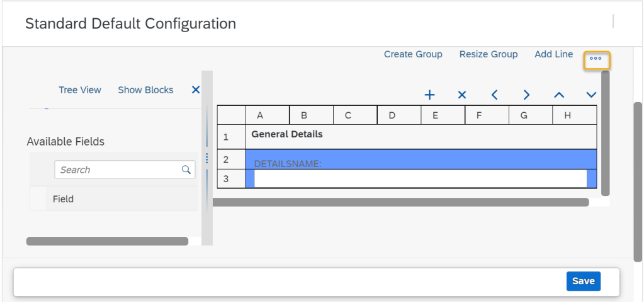Click the up arrow move icon
This screenshot has width=644, height=302.
click(x=559, y=95)
